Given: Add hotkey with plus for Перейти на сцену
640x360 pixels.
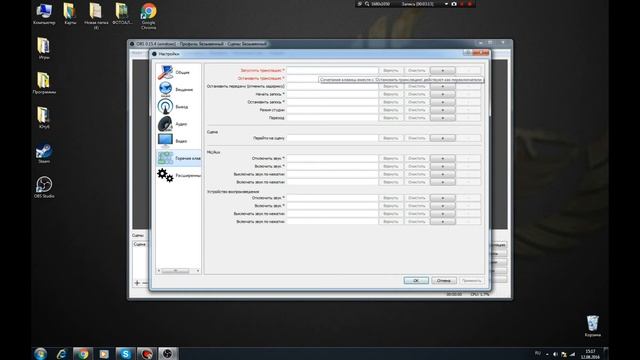Looking at the screenshot, I should tap(442, 138).
